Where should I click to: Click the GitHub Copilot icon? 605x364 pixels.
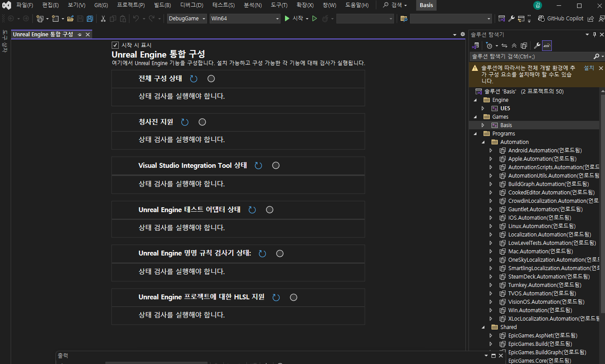point(541,19)
